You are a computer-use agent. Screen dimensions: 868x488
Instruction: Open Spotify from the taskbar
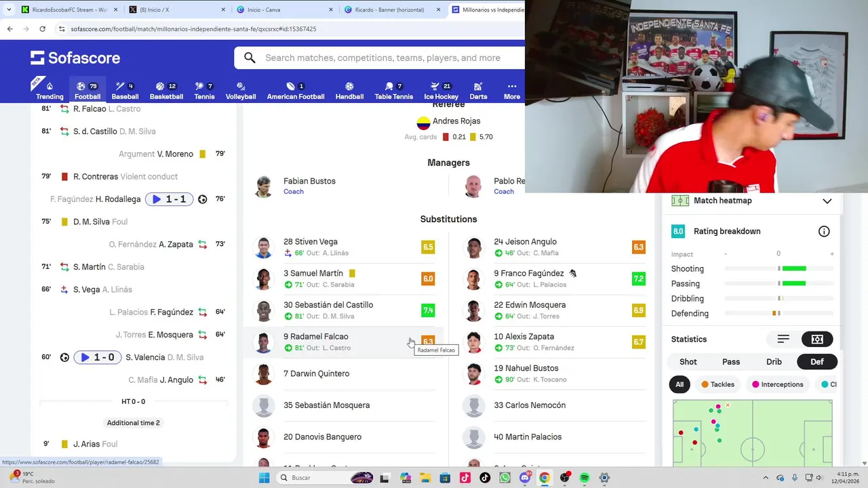pos(585,478)
